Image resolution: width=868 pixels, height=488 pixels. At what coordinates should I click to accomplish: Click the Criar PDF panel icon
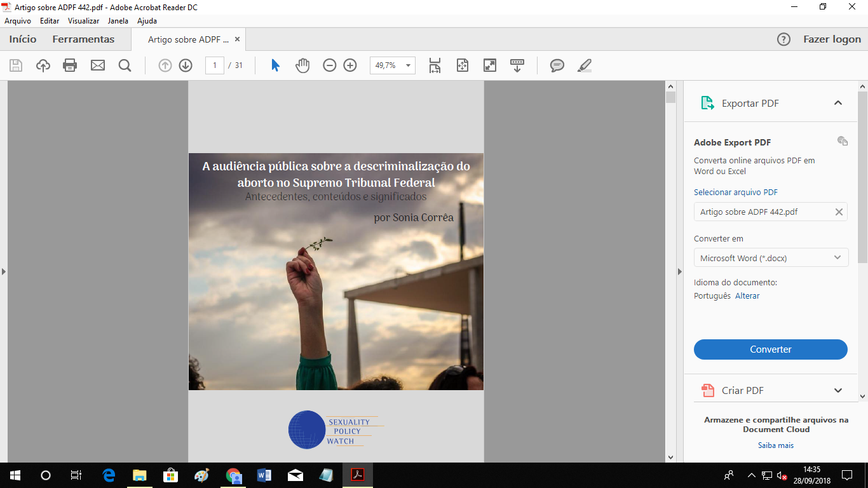(707, 390)
